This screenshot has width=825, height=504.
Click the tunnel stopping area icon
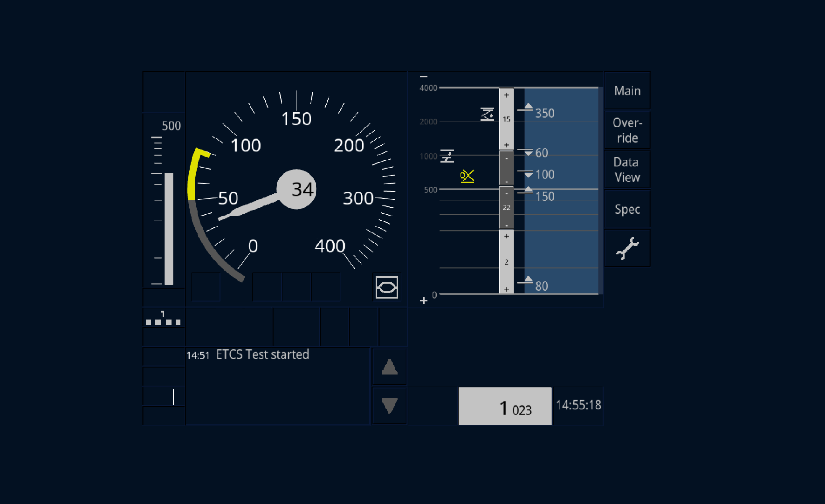pyautogui.click(x=387, y=287)
